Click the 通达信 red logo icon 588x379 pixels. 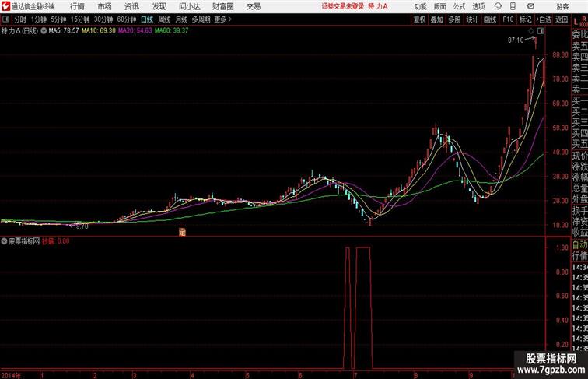5,6
